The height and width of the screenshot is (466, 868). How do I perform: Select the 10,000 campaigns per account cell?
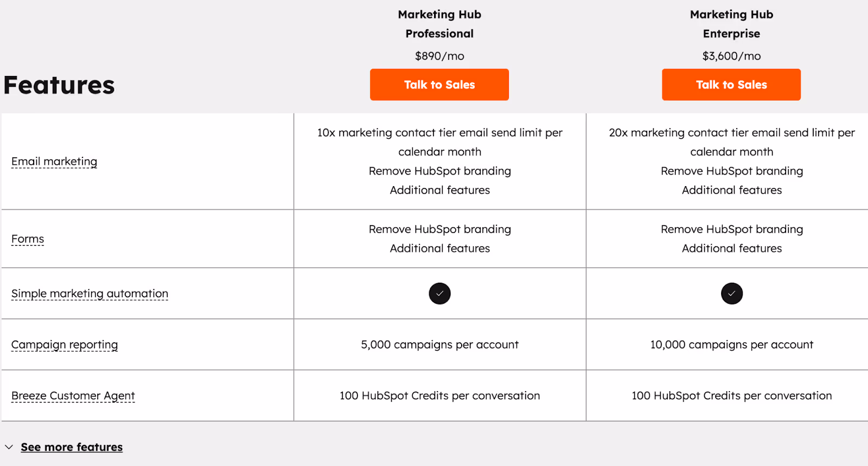[731, 344]
